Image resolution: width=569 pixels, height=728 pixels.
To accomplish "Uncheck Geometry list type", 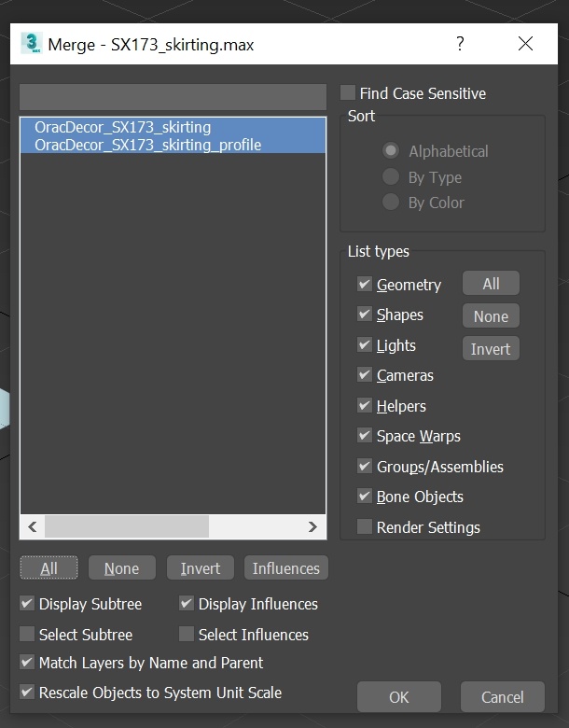I will point(365,284).
